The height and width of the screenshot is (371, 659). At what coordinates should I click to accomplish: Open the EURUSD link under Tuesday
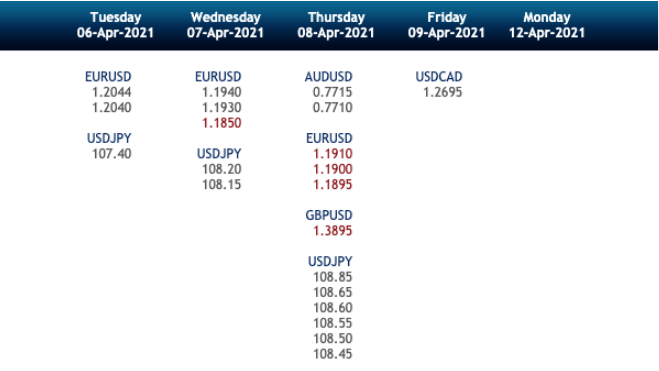pyautogui.click(x=108, y=76)
